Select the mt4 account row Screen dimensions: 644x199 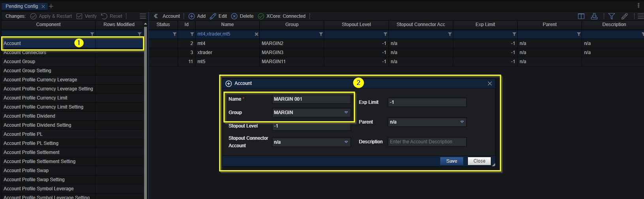tap(396, 43)
